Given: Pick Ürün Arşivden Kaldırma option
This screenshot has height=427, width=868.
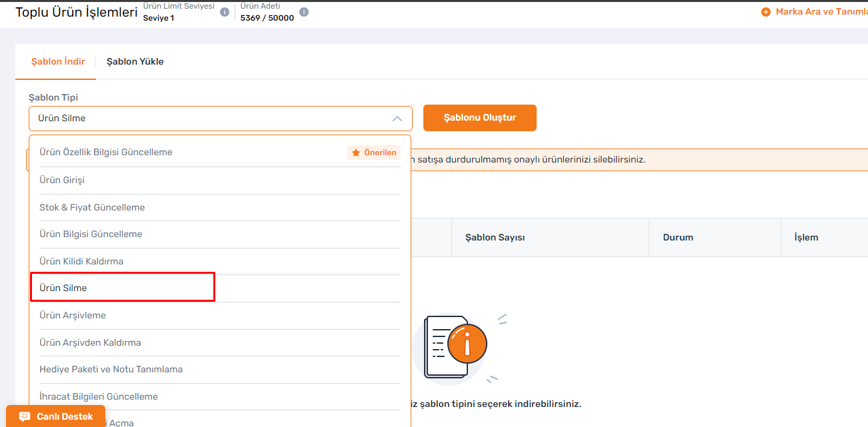Looking at the screenshot, I should pos(220,342).
